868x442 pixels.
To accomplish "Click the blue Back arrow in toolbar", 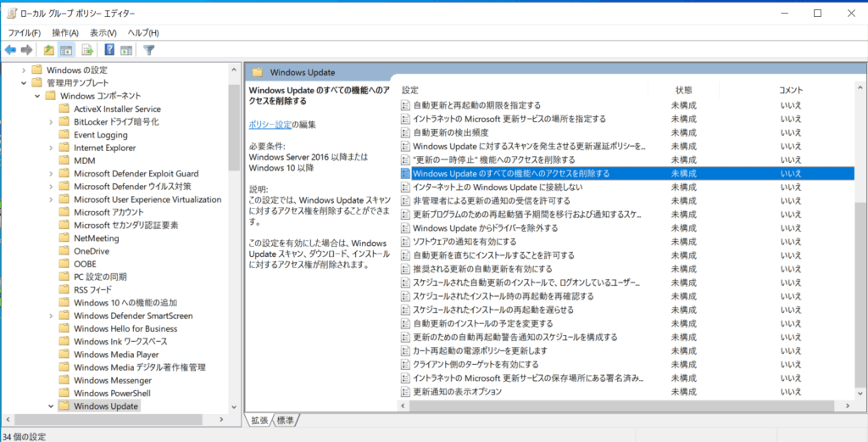I will tap(10, 50).
